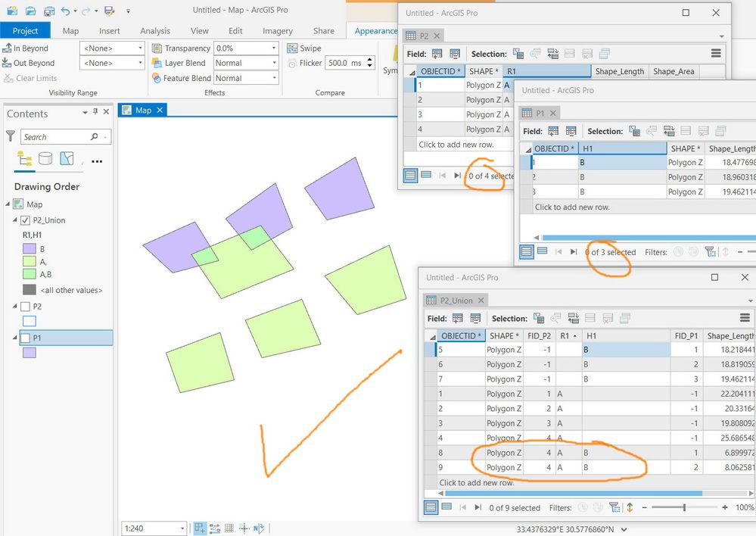Toggle Show selected records in P2_Union table
The image size is (756, 536).
447,506
